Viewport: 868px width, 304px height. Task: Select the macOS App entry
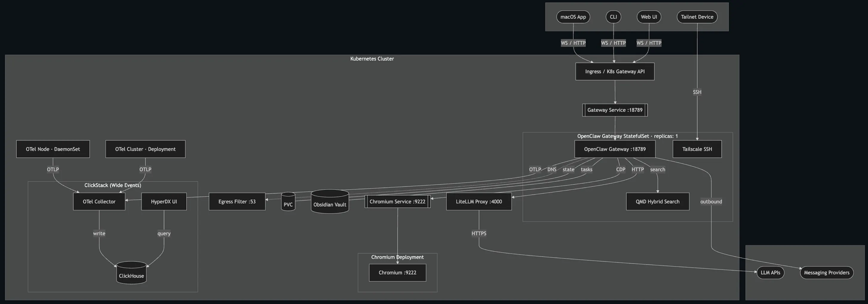573,16
